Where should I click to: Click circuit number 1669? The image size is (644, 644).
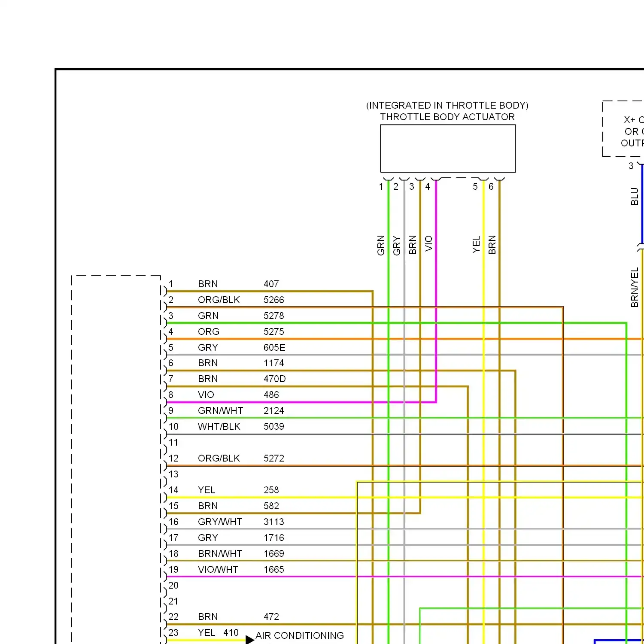(274, 554)
